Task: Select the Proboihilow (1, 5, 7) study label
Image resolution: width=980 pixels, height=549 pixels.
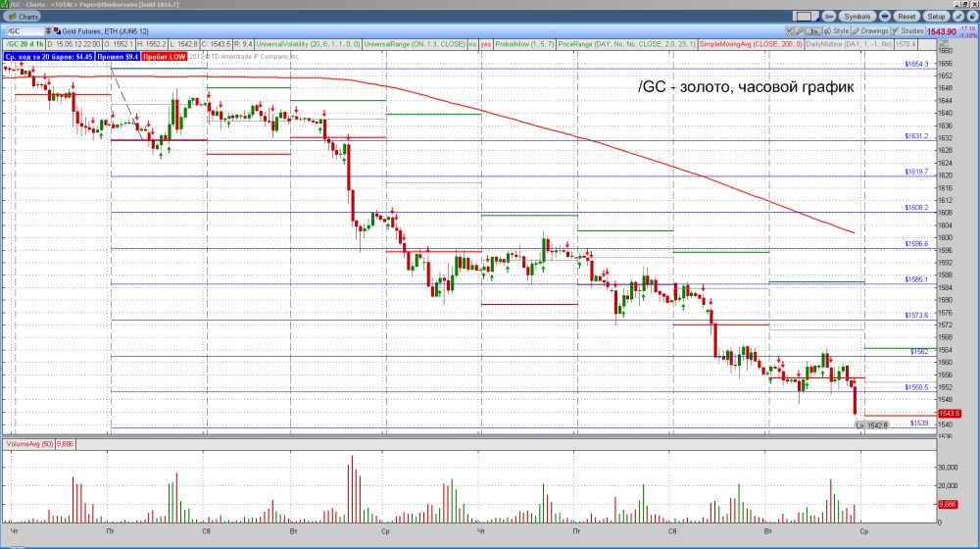Action: (524, 44)
